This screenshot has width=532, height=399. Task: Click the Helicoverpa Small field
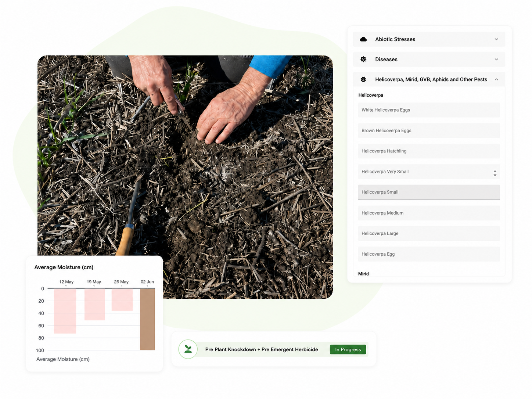[429, 192]
